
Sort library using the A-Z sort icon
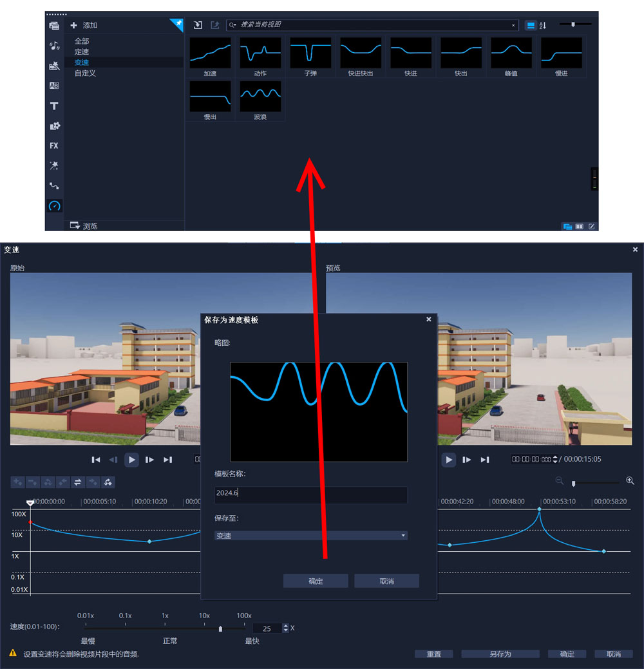pyautogui.click(x=543, y=25)
